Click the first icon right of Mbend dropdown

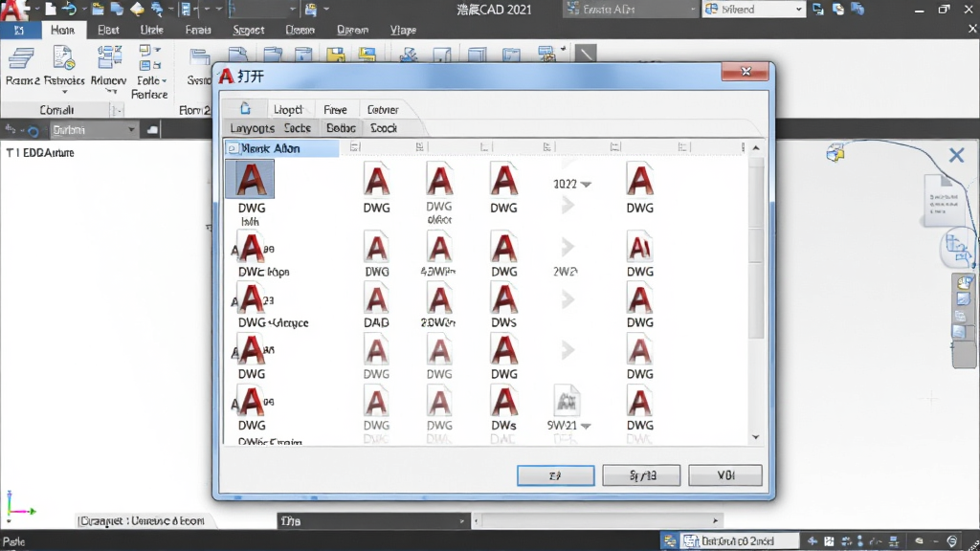click(818, 9)
